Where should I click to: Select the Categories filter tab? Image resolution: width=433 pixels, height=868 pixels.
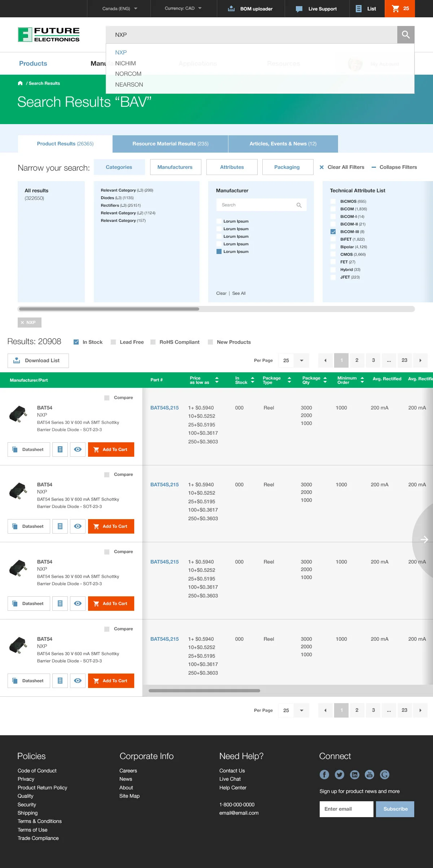(119, 167)
